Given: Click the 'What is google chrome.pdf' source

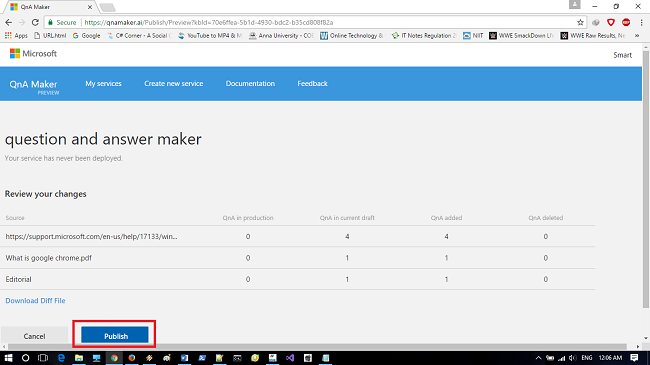Looking at the screenshot, I should tap(49, 258).
